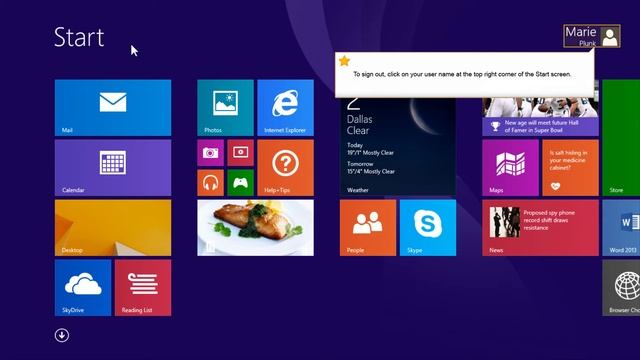Viewport: 640px width, 360px height.
Task: Open the small Camera tile
Action: point(211,153)
